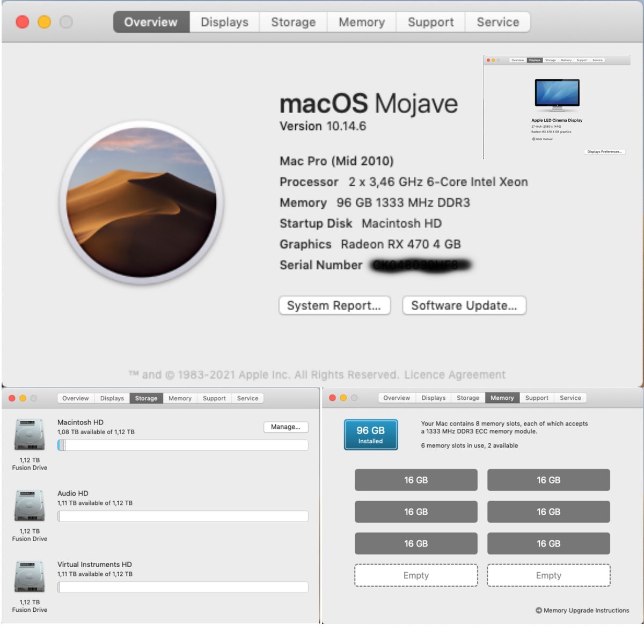Click the Radeon RX 470 4 GB text
Viewport: 644px width, 644px height.
tap(401, 244)
